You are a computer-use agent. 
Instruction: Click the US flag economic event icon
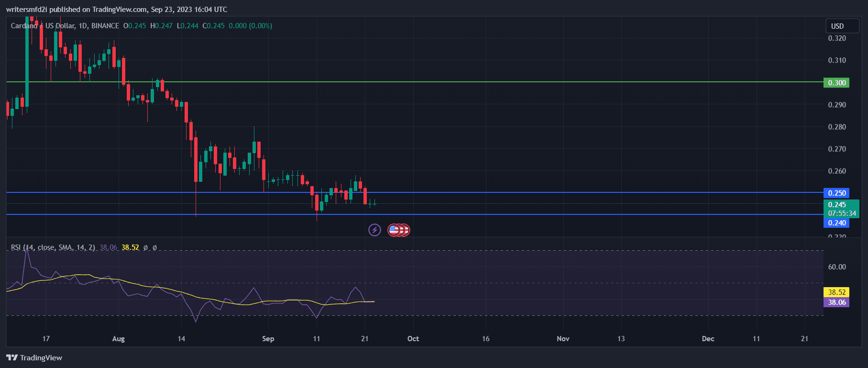394,230
